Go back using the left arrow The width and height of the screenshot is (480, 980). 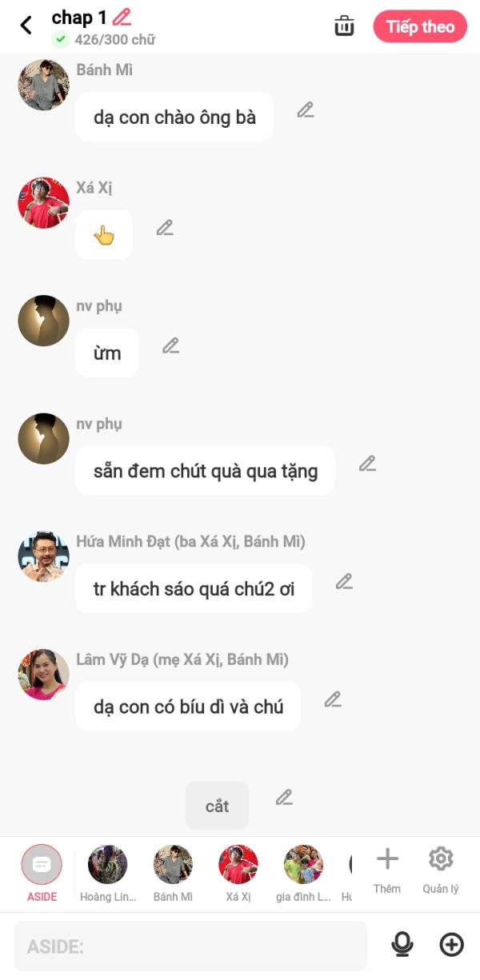click(x=26, y=26)
